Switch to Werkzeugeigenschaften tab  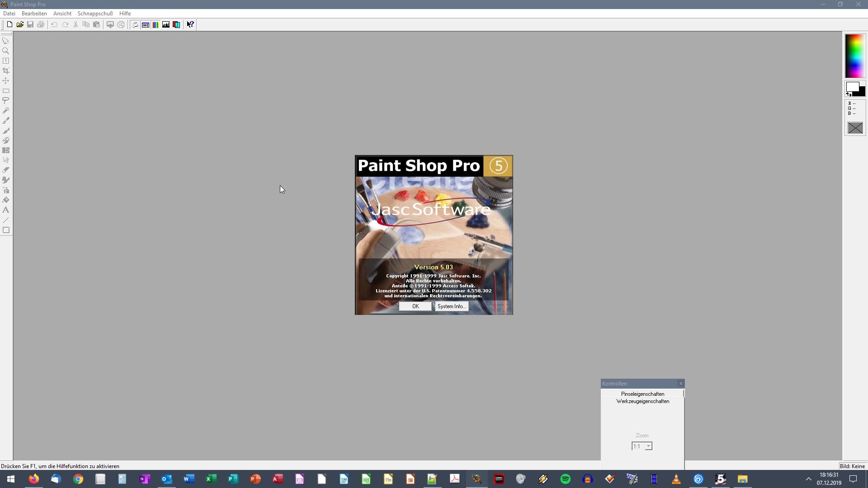[642, 401]
